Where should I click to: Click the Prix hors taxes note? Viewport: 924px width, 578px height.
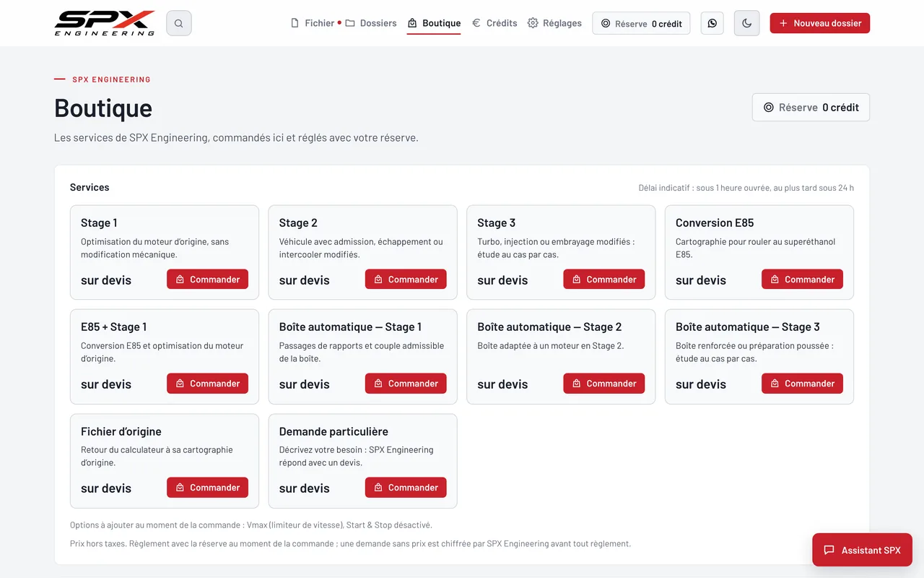350,543
